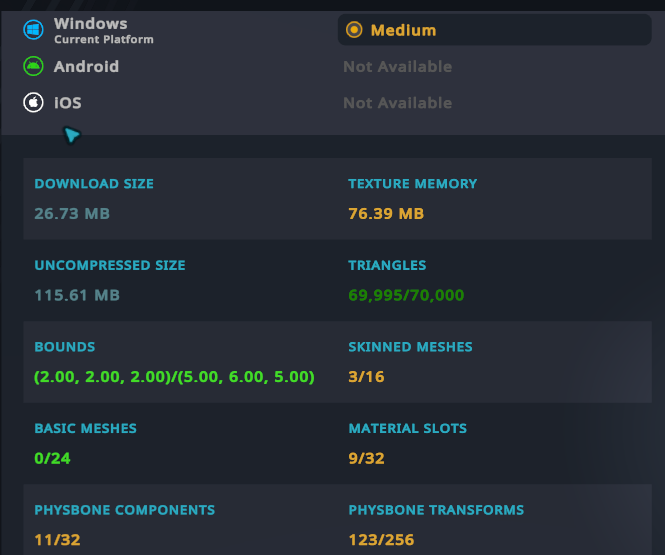
Task: Click the Material Slots heading
Action: (408, 428)
